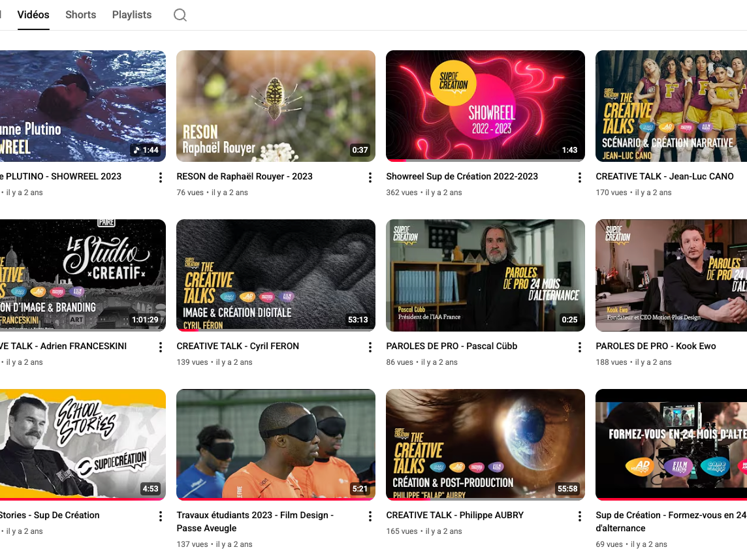
Task: Switch to the Vidéos tab
Action: (33, 15)
